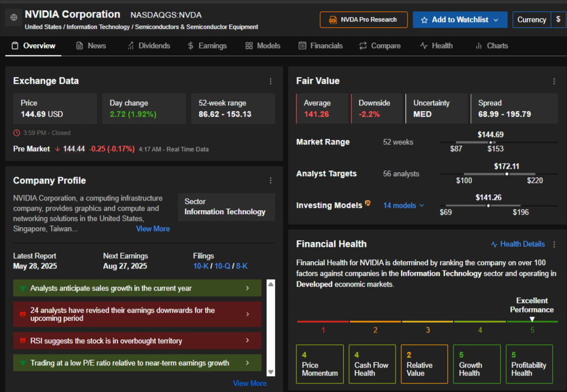
Task: Click the NVDA Pro Research button
Action: pyautogui.click(x=363, y=19)
